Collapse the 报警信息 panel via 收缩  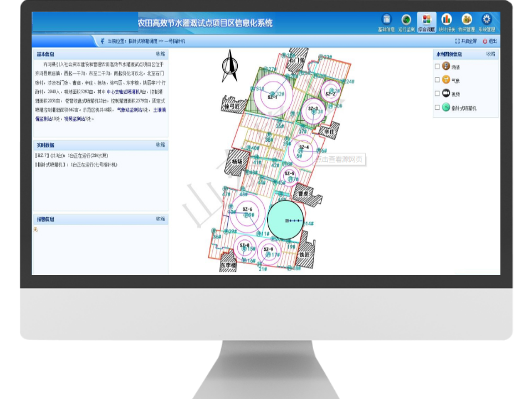[160, 219]
